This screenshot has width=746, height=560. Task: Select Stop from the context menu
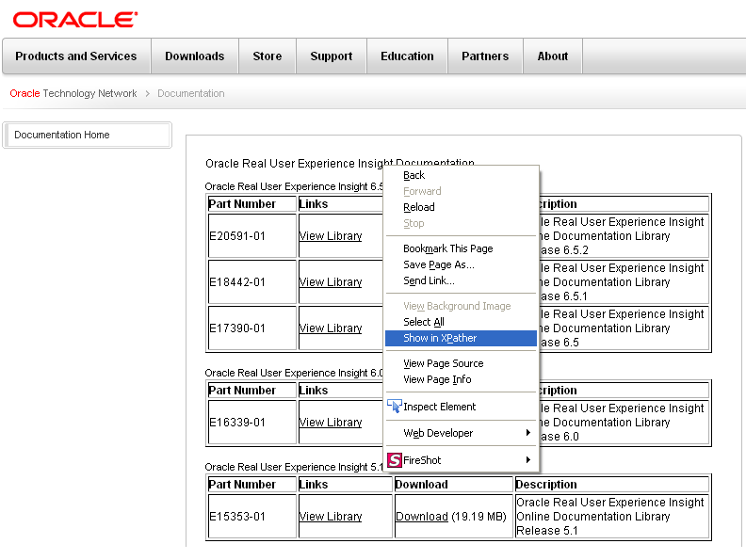[461, 223]
